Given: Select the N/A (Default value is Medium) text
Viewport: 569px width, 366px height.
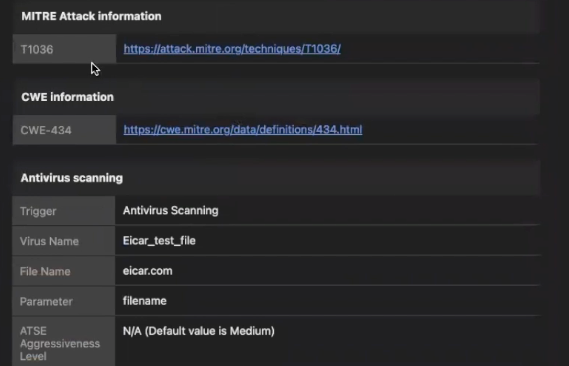Looking at the screenshot, I should pyautogui.click(x=198, y=331).
